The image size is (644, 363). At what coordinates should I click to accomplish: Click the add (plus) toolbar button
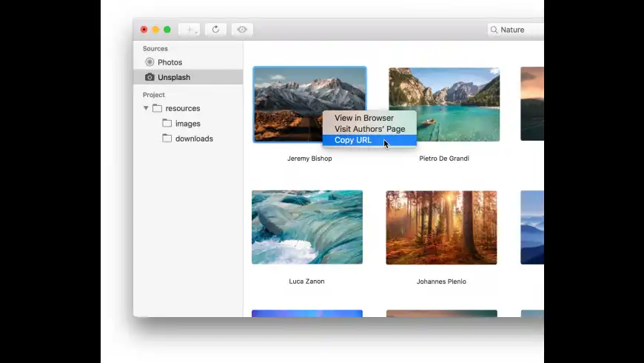[189, 30]
